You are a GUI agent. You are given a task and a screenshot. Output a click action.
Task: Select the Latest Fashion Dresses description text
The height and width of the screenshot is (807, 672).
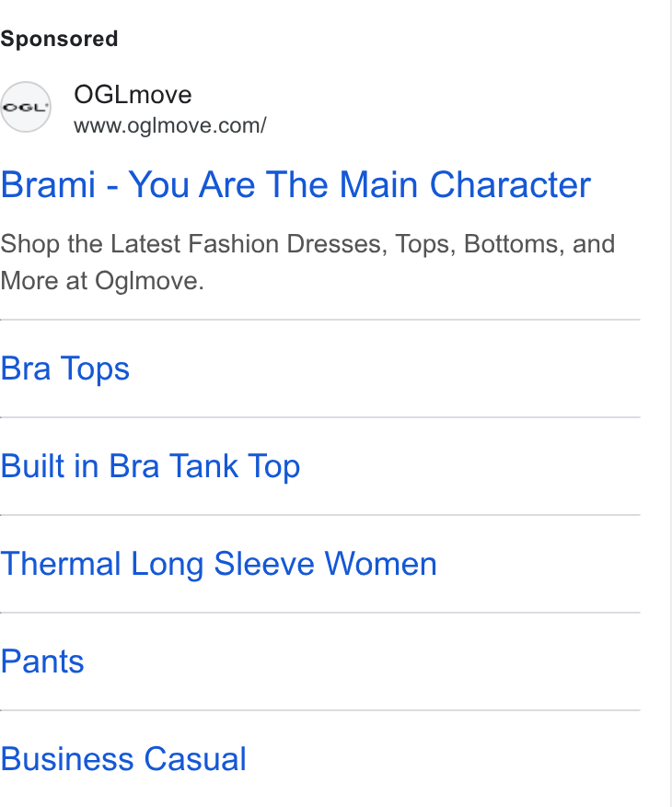(x=307, y=263)
